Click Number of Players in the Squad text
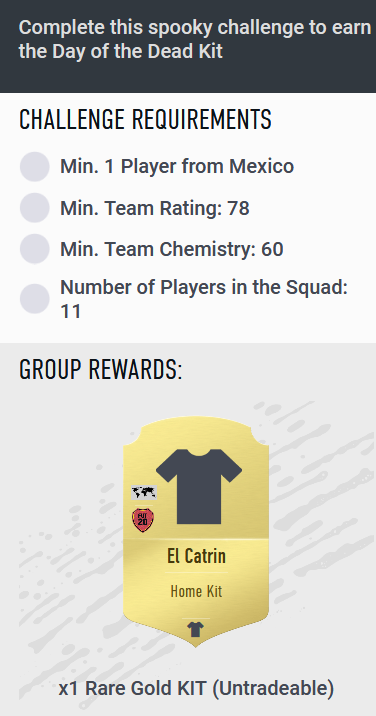The image size is (376, 716). pyautogui.click(x=204, y=299)
